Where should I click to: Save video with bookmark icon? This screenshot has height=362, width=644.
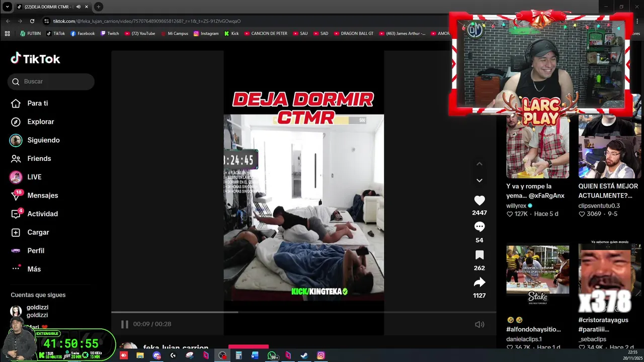(479, 255)
